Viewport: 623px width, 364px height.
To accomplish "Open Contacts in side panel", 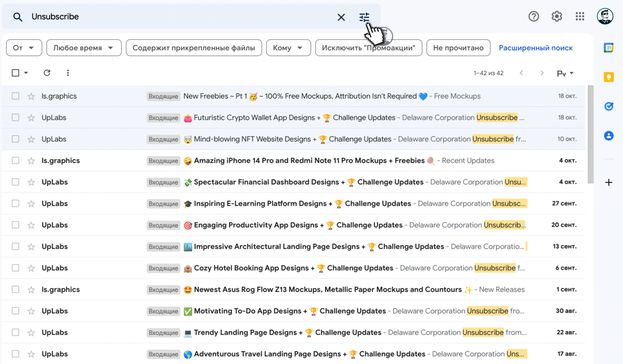I will [x=609, y=136].
